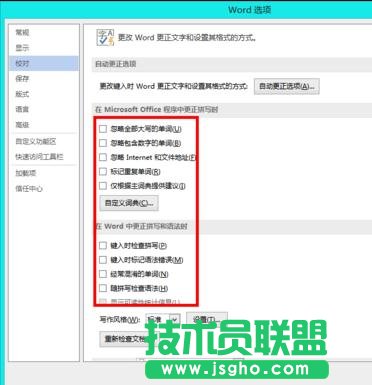The image size is (372, 385).
Task: Enable 键入时检查拼写(P) spell check
Action: [x=103, y=245]
